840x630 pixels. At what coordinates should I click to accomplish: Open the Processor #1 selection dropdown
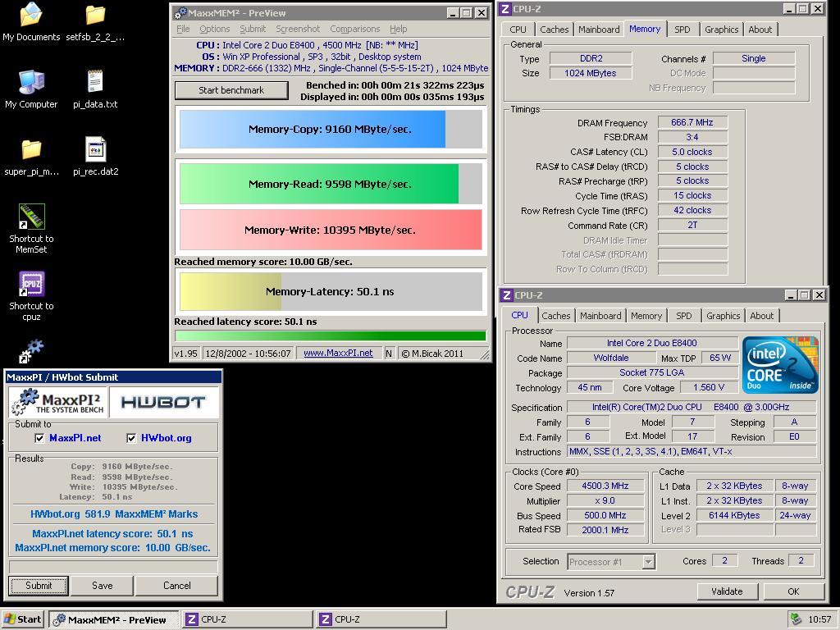click(649, 562)
